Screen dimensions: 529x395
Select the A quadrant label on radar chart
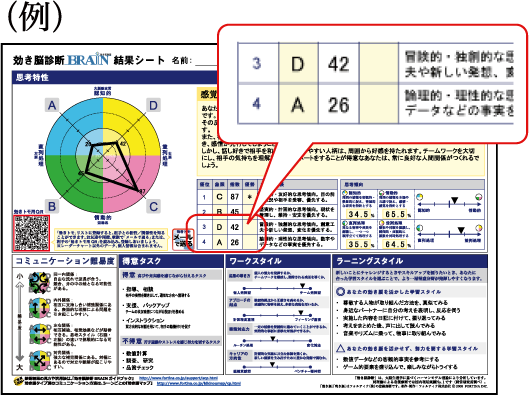pos(52,105)
